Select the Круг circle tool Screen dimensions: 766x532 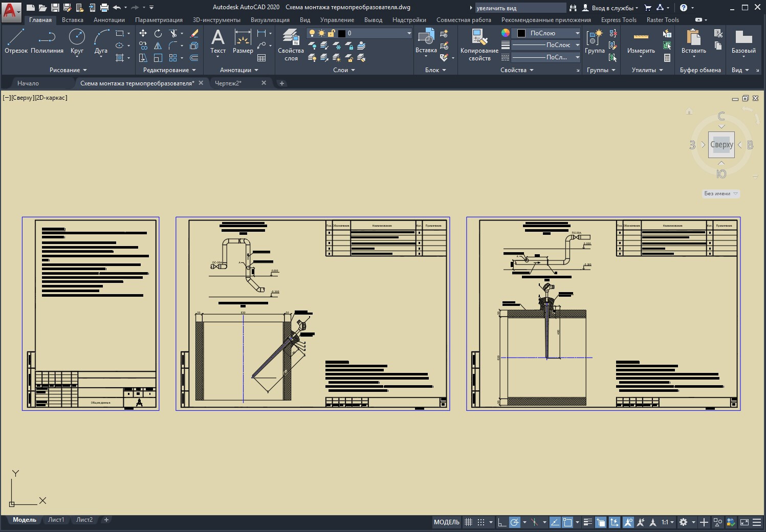[77, 41]
